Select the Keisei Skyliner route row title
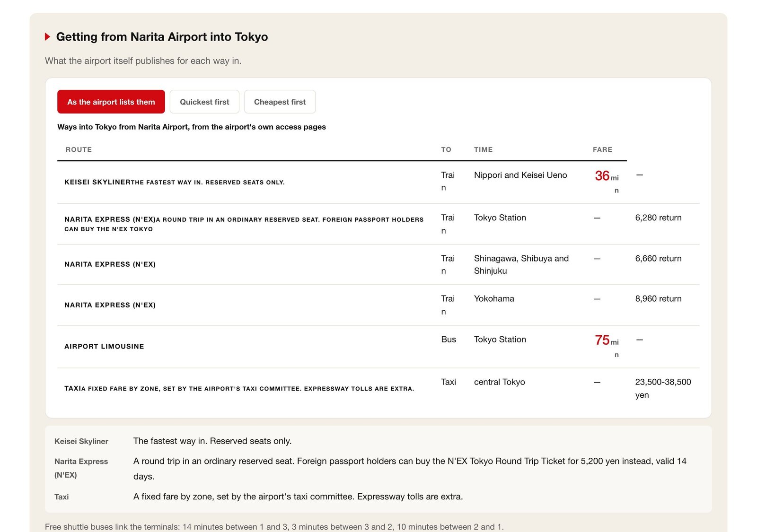 pyautogui.click(x=97, y=182)
